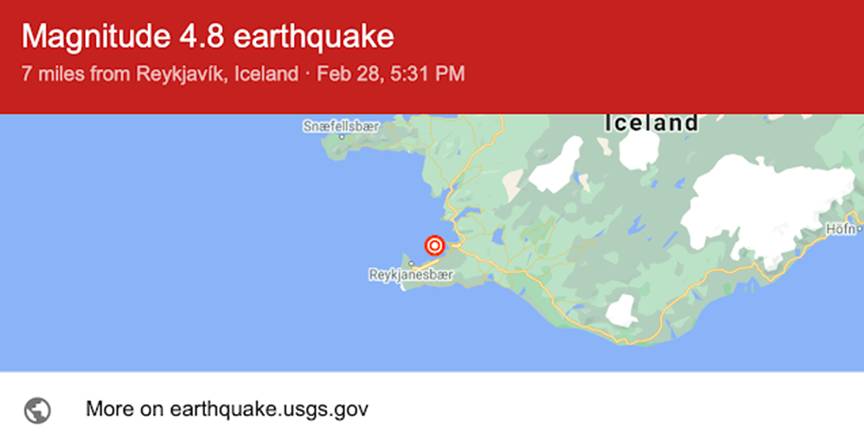Click the bold Iceland country label
Viewport: 864px width, 447px height.
[651, 123]
